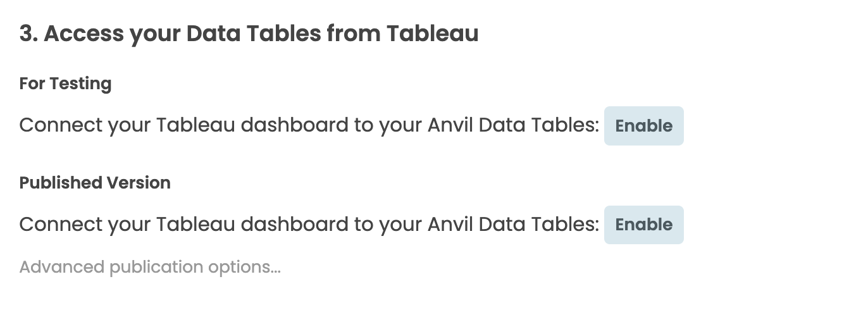The height and width of the screenshot is (310, 868).
Task: Enable Tableau connection for testing
Action: click(643, 126)
